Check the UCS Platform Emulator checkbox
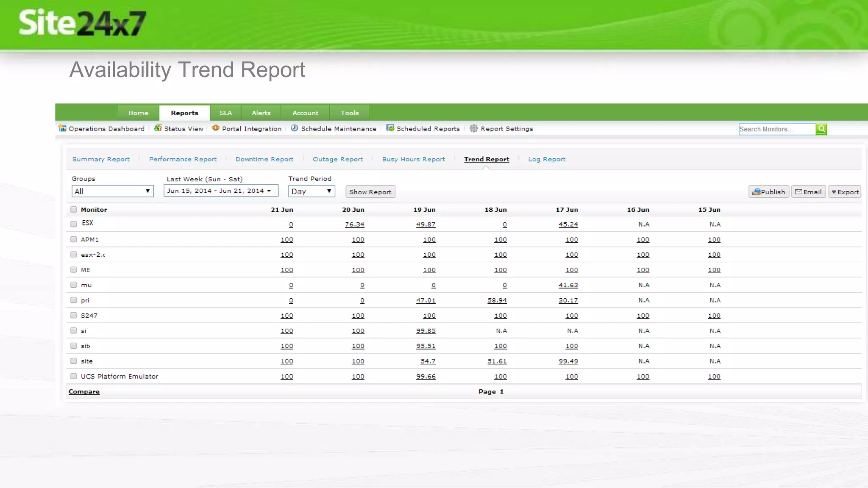Viewport: 868px width, 488px height. click(74, 376)
